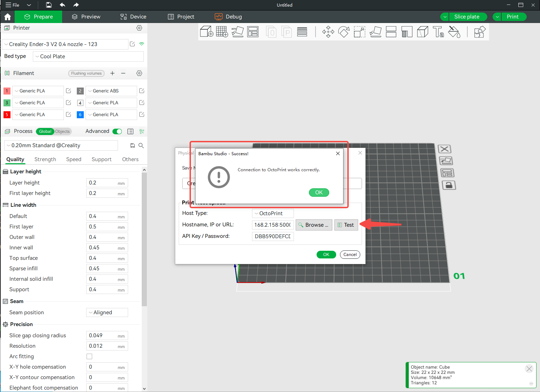Select the Seam painting tool

(x=422, y=32)
